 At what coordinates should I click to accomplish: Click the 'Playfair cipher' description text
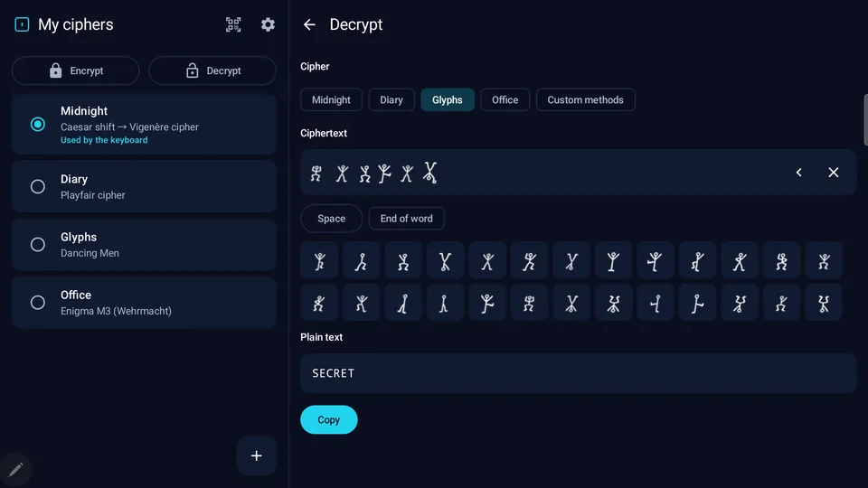point(93,195)
